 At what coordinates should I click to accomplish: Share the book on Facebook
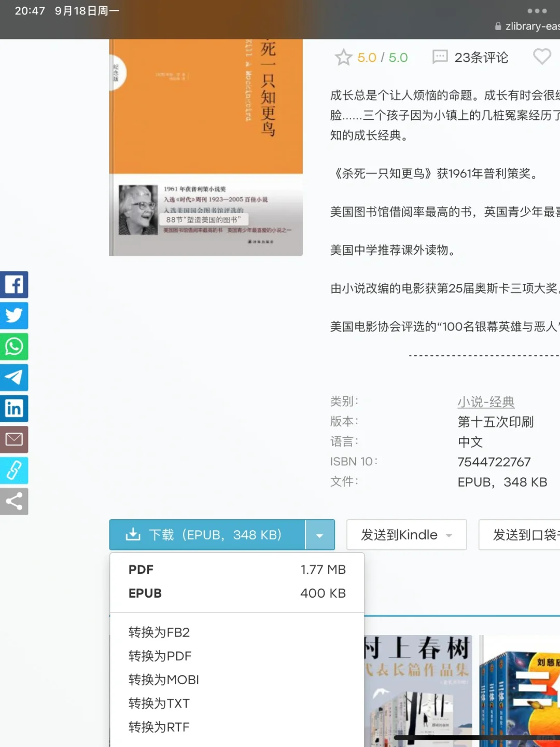coord(14,284)
